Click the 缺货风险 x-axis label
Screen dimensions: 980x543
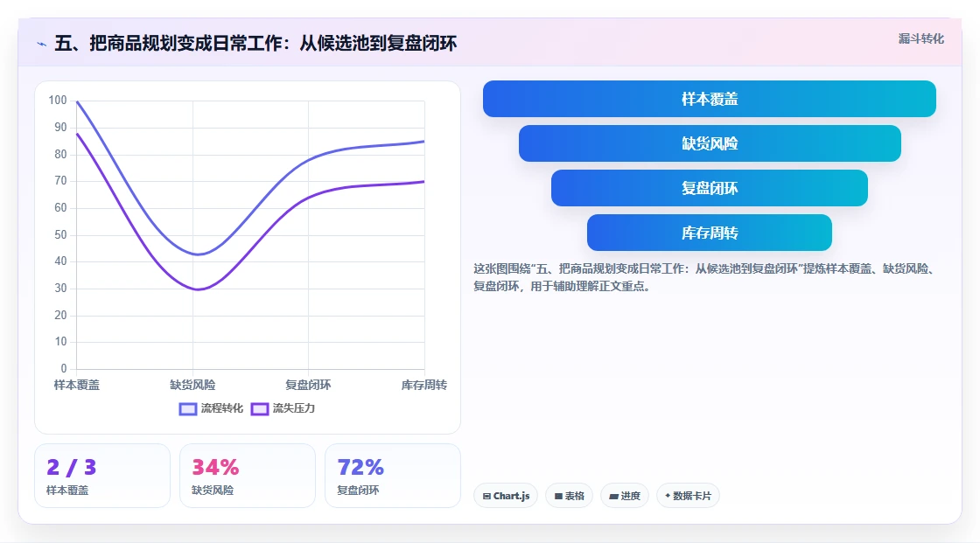[x=192, y=385]
